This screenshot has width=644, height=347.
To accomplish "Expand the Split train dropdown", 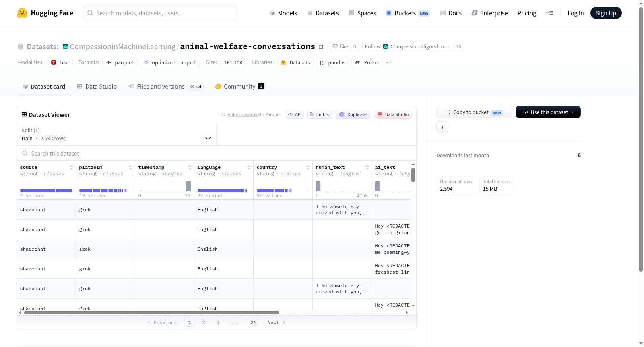I will (117, 134).
